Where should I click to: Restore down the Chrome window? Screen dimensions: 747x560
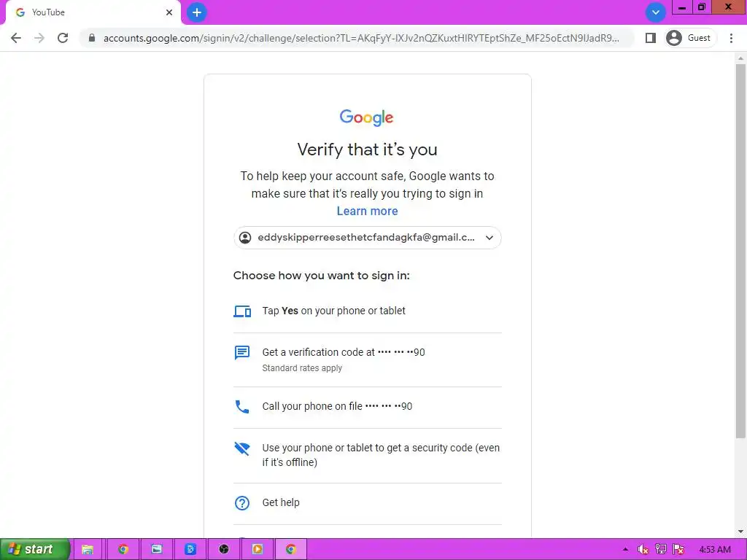coord(702,7)
